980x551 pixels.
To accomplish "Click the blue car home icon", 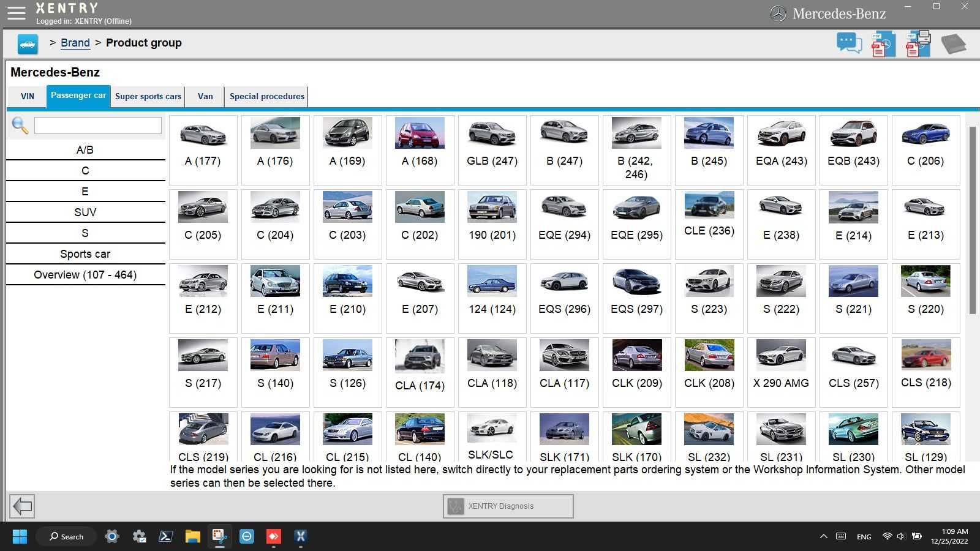I will tap(28, 43).
